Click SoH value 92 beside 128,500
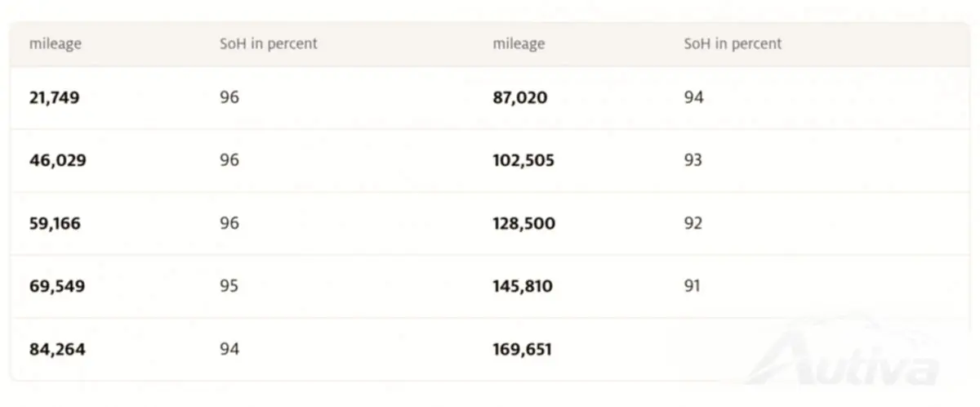 coord(693,223)
